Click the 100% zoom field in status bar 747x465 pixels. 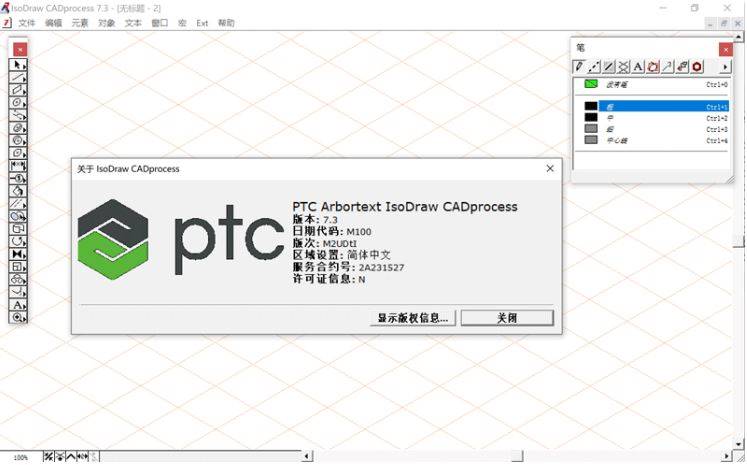tap(21, 457)
